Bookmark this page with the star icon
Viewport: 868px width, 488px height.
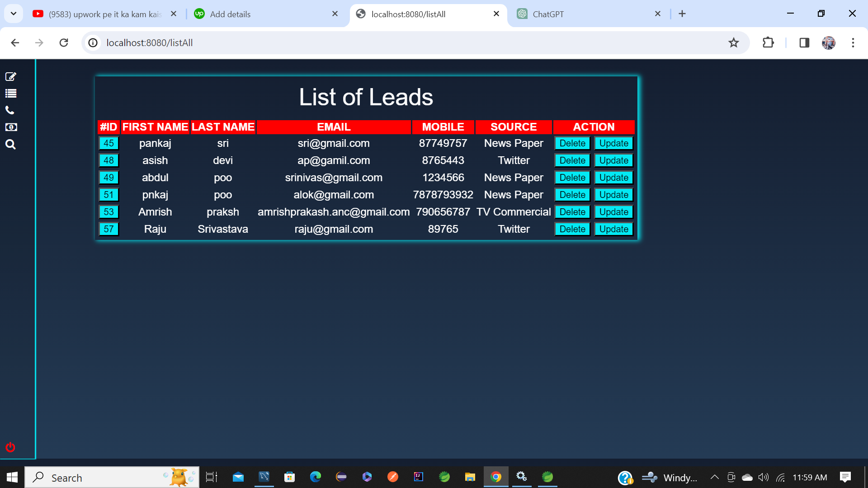pos(733,42)
